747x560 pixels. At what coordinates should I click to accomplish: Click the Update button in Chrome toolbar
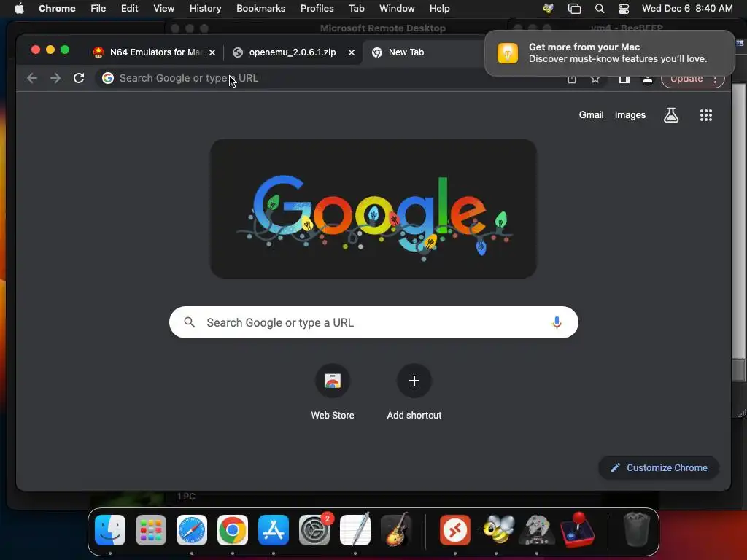[686, 79]
